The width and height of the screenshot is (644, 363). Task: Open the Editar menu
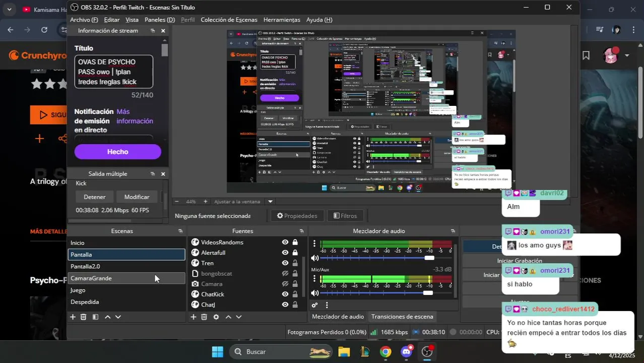coord(112,20)
